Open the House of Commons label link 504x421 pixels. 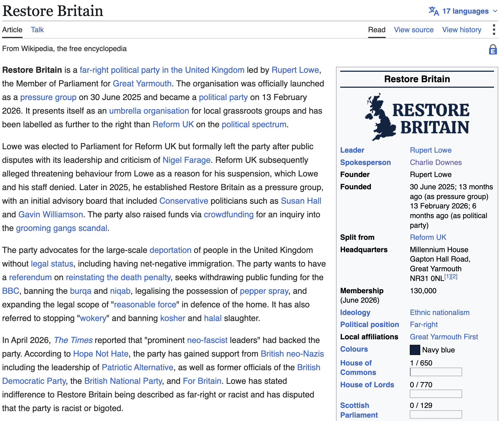358,368
